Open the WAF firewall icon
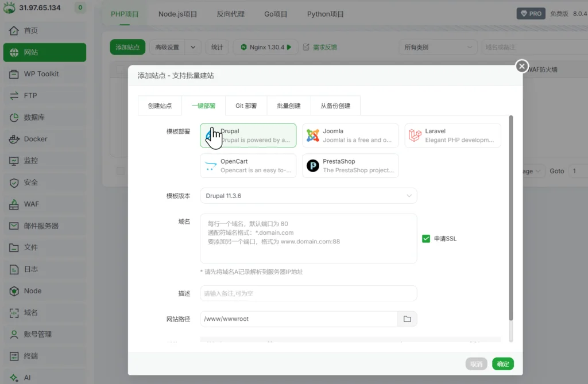Viewport: 588px width, 384px height. (14, 204)
